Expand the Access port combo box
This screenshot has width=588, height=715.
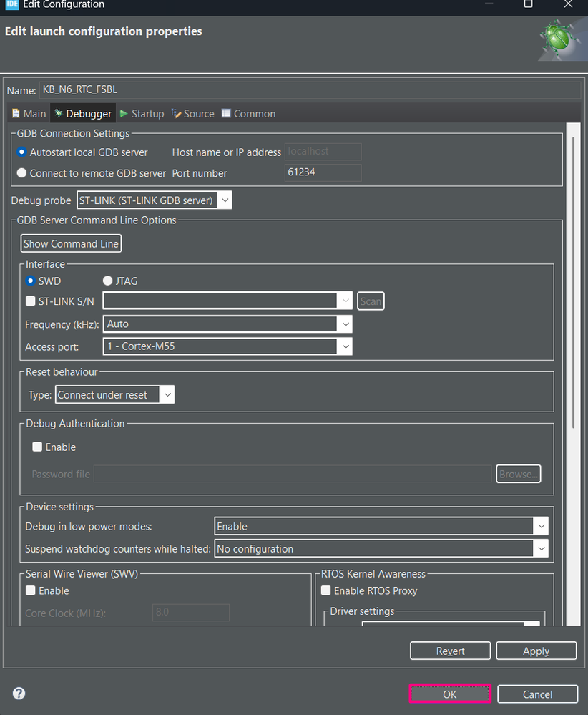click(227, 346)
